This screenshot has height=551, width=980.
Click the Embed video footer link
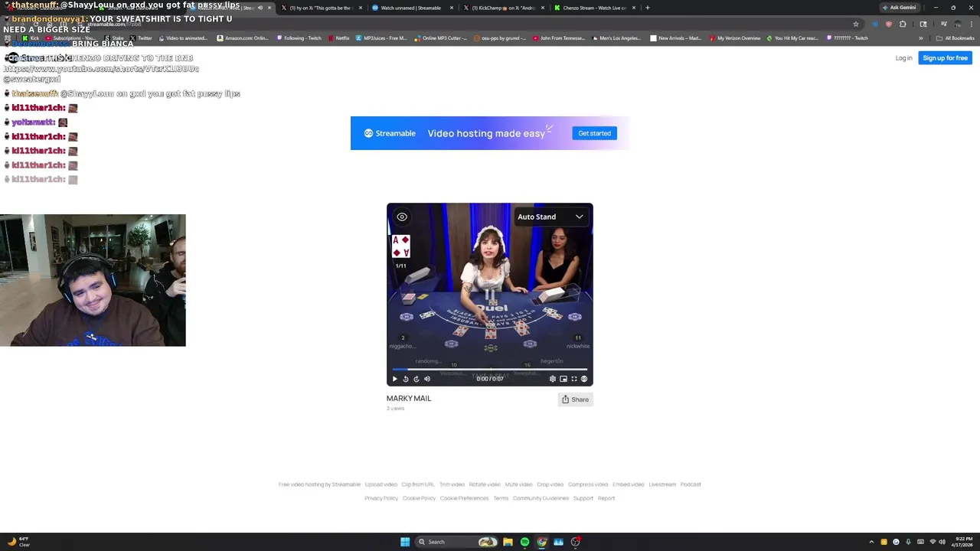coord(628,484)
